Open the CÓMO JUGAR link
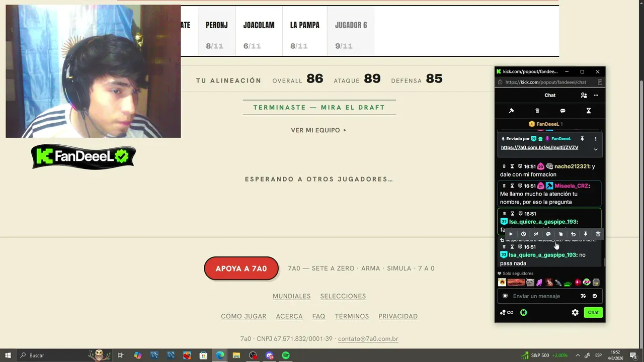 click(244, 316)
